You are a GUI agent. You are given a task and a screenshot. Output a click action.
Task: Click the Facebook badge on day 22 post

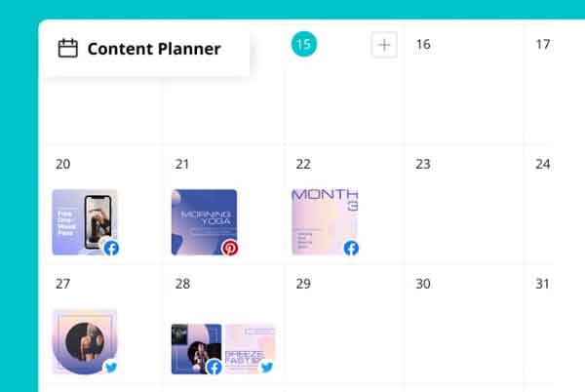click(x=351, y=248)
